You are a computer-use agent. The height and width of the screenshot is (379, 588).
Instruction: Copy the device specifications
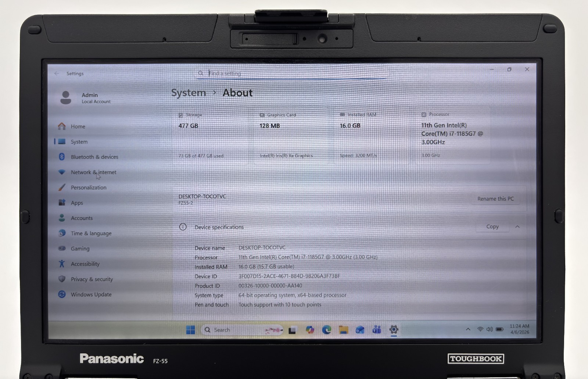(492, 227)
